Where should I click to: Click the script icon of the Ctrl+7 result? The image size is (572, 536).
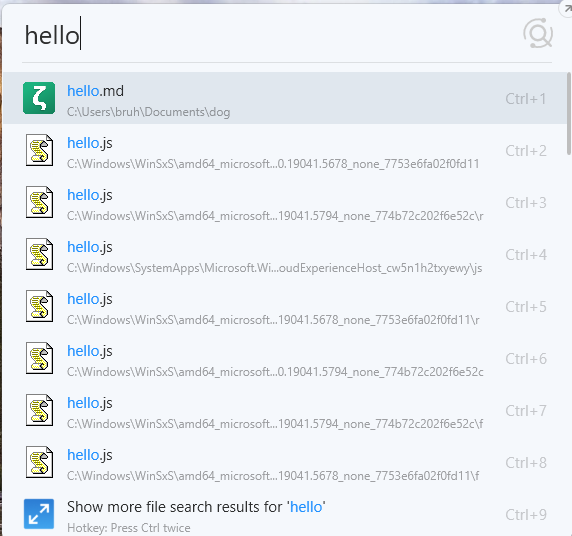pyautogui.click(x=39, y=410)
